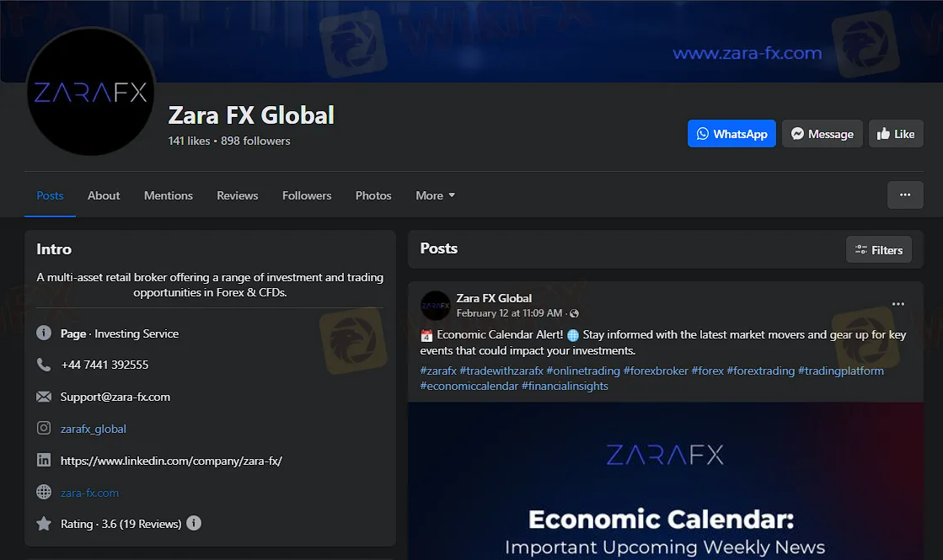Click the email envelope icon
943x560 pixels.
point(44,397)
